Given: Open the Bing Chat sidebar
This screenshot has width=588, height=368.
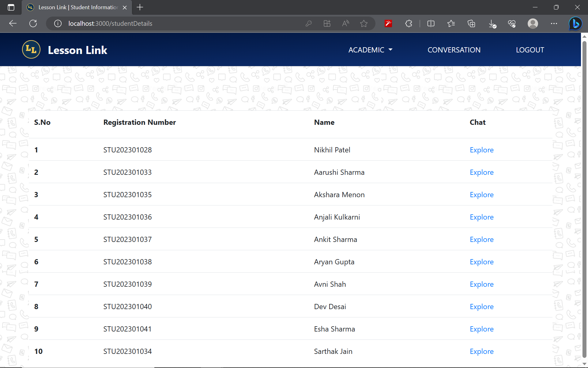Looking at the screenshot, I should coord(575,23).
